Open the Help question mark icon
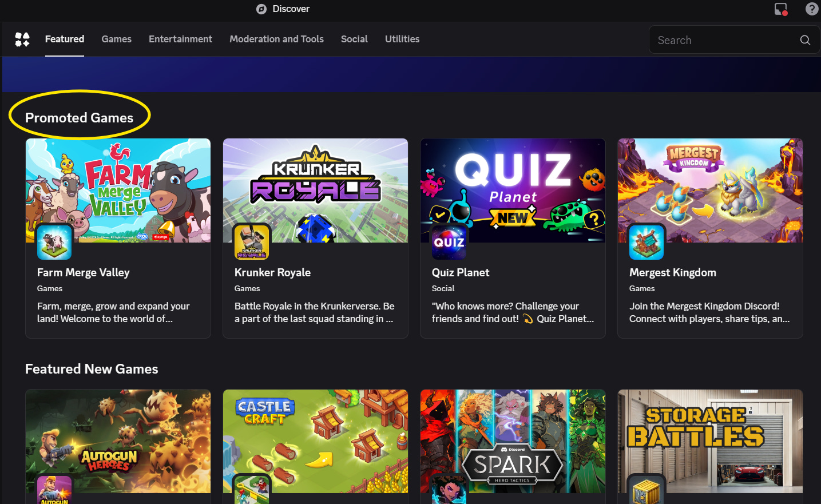 point(812,9)
